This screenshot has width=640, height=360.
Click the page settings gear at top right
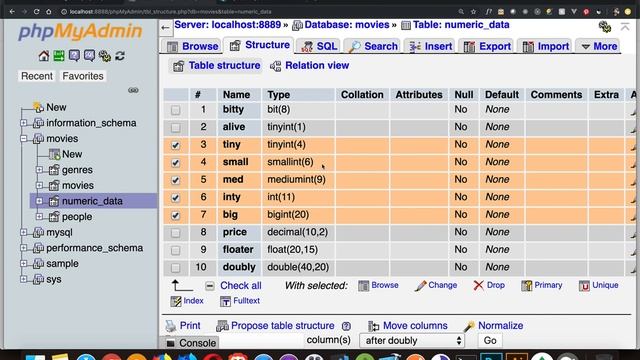(x=604, y=27)
